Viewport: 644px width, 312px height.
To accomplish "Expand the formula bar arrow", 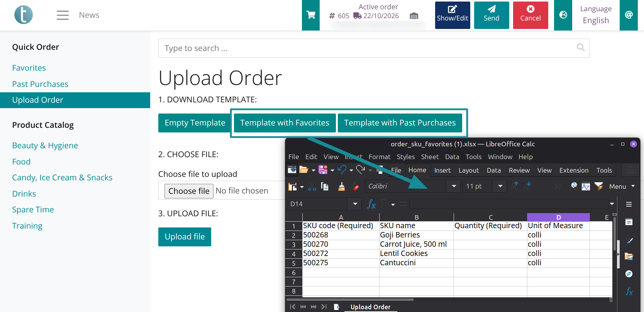I will coord(612,204).
